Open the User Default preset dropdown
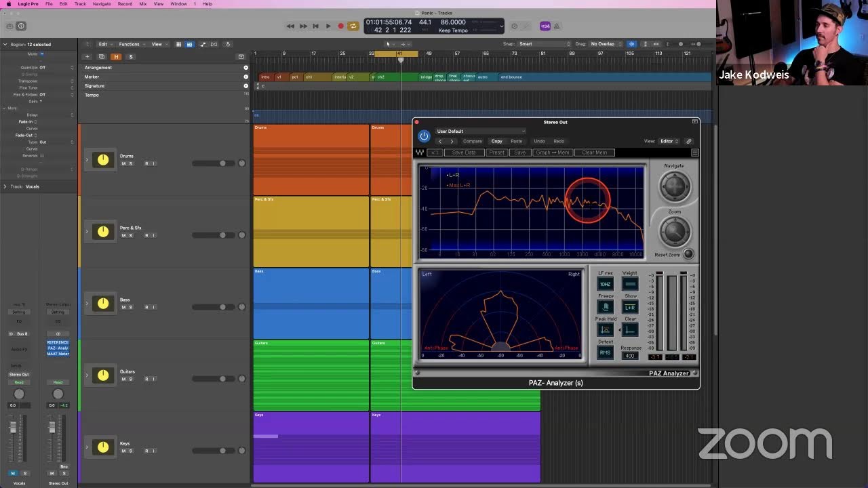Screen dimensions: 868x488 (481, 131)
